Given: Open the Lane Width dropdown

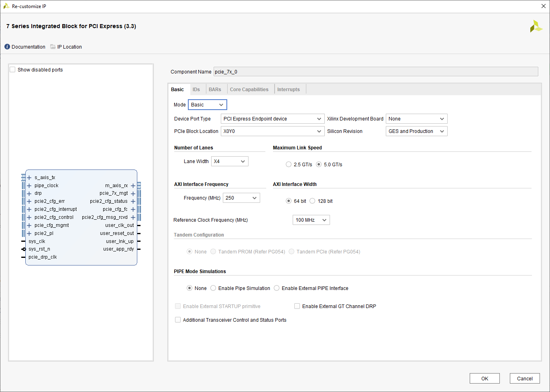Looking at the screenshot, I should tap(230, 161).
